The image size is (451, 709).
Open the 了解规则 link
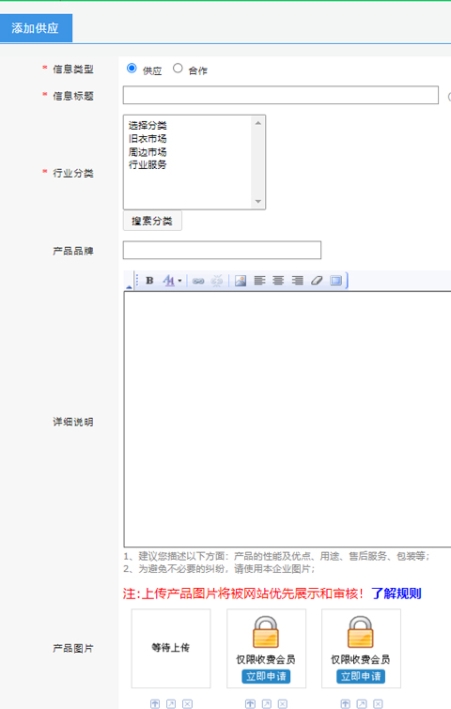tap(396, 593)
